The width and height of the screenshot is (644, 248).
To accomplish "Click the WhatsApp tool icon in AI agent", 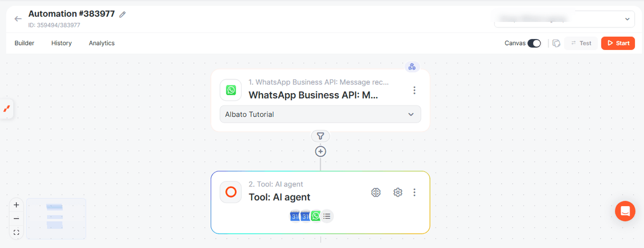I will 316,216.
